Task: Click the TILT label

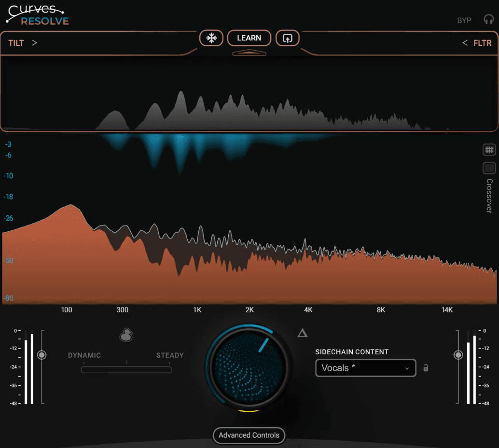Action: [16, 43]
